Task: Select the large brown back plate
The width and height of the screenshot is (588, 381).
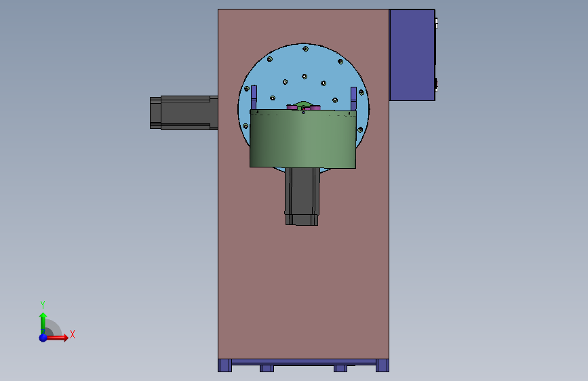Action: (x=303, y=262)
